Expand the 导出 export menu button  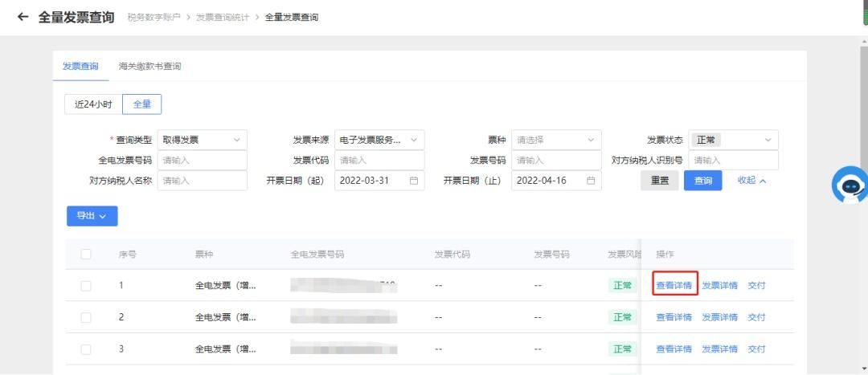click(92, 215)
